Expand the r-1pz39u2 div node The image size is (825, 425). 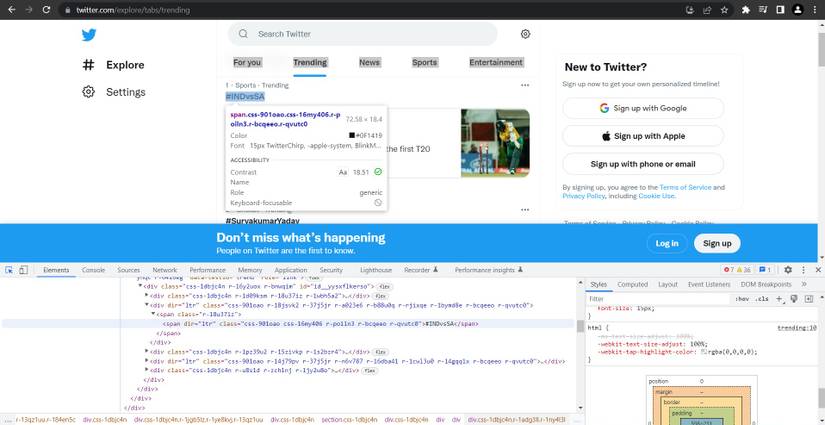coord(147,351)
